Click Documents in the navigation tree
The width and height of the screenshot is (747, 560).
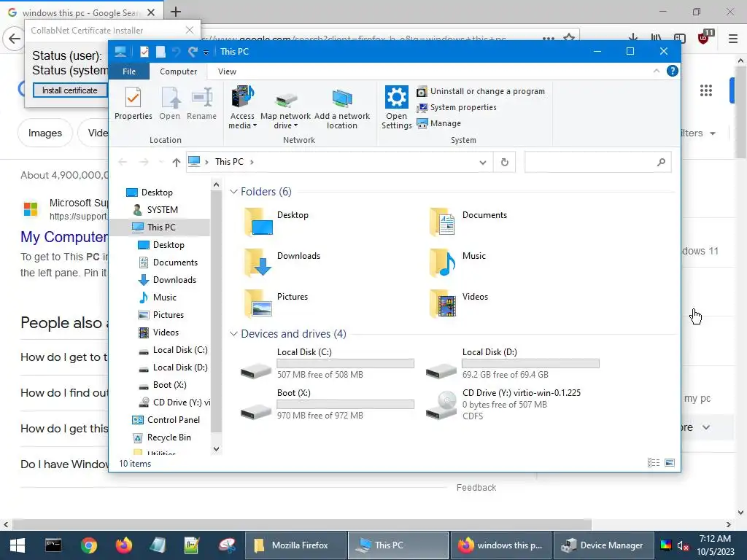click(175, 262)
